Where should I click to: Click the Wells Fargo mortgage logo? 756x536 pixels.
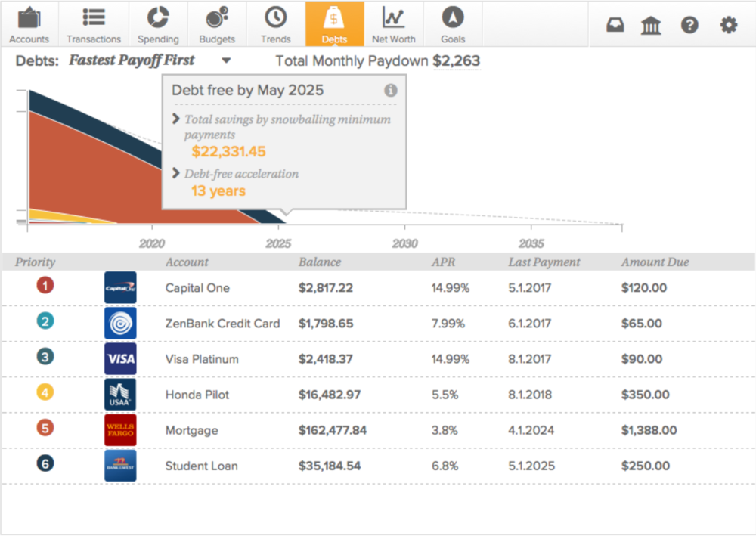120,430
